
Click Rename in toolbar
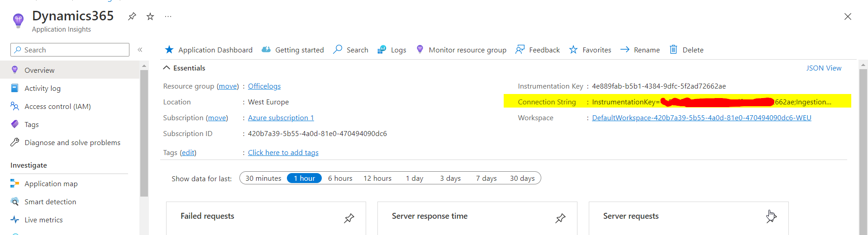(640, 50)
